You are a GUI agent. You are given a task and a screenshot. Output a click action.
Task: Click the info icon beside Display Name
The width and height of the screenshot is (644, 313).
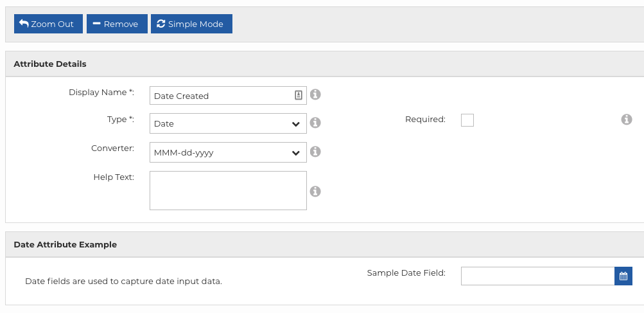pyautogui.click(x=315, y=94)
